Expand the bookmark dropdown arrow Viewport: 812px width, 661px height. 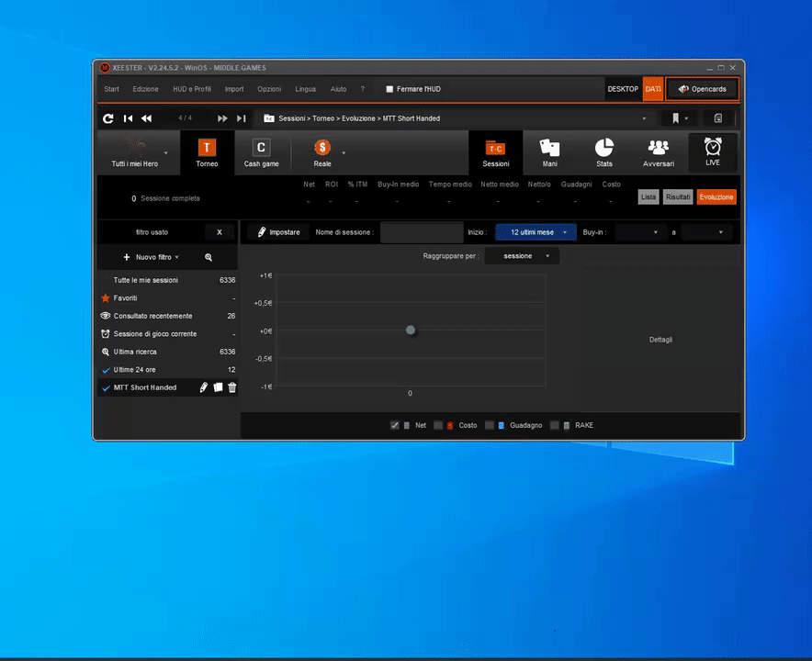[686, 118]
